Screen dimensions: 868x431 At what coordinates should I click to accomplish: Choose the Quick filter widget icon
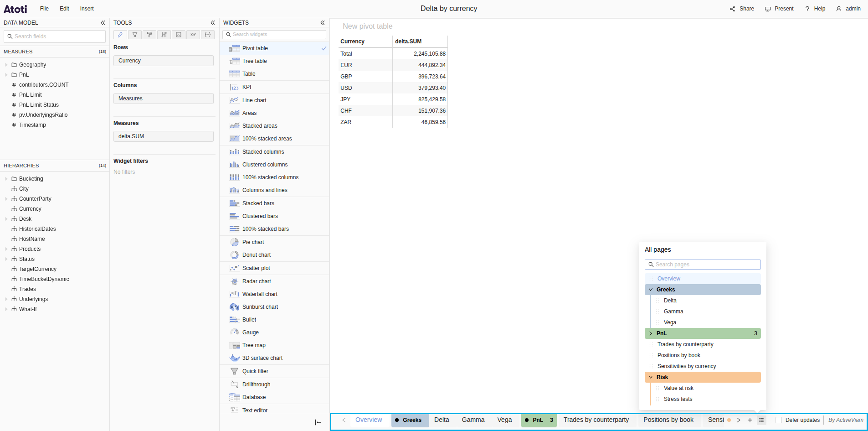coord(234,371)
